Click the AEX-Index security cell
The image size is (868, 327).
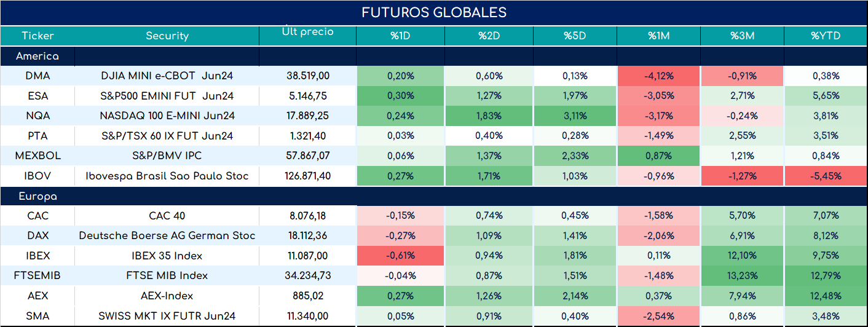coord(167,296)
